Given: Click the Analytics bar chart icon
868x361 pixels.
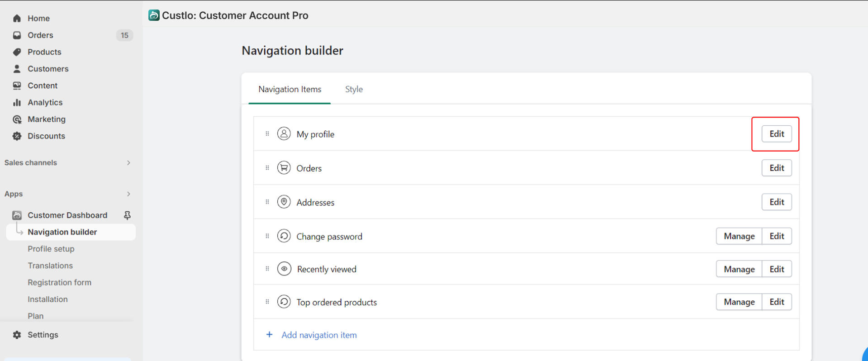Looking at the screenshot, I should coord(17,102).
